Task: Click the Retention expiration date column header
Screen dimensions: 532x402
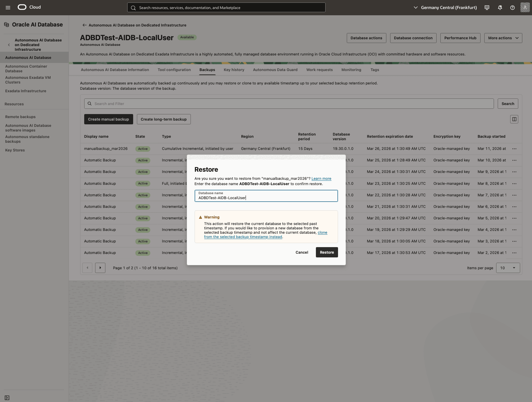Action: [x=390, y=136]
